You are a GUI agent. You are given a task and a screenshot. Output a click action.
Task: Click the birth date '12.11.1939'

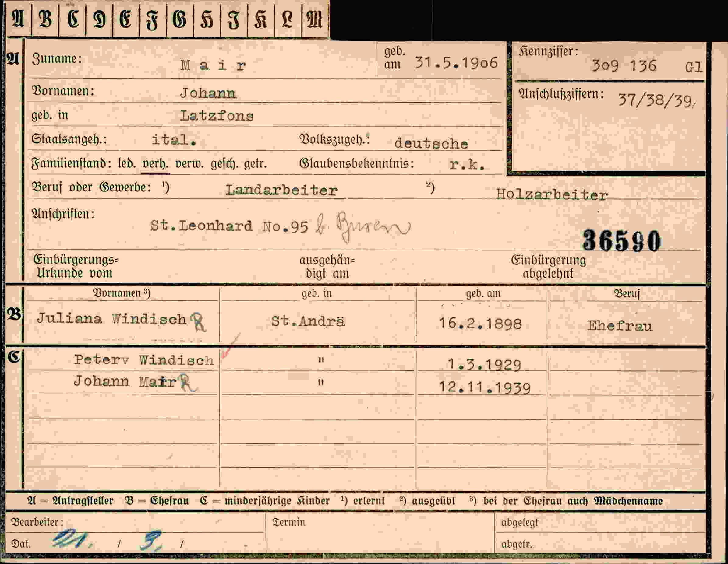click(485, 387)
